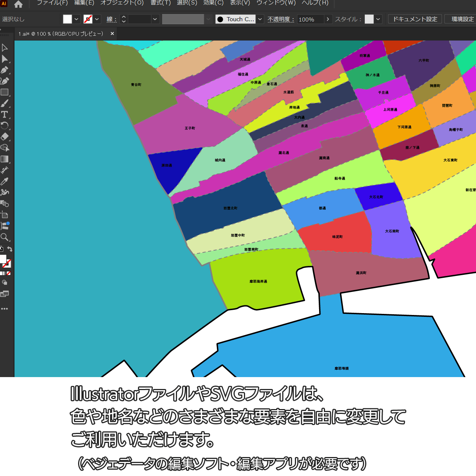Choose the Rectangle tool
Image resolution: width=476 pixels, height=476 pixels.
5,92
